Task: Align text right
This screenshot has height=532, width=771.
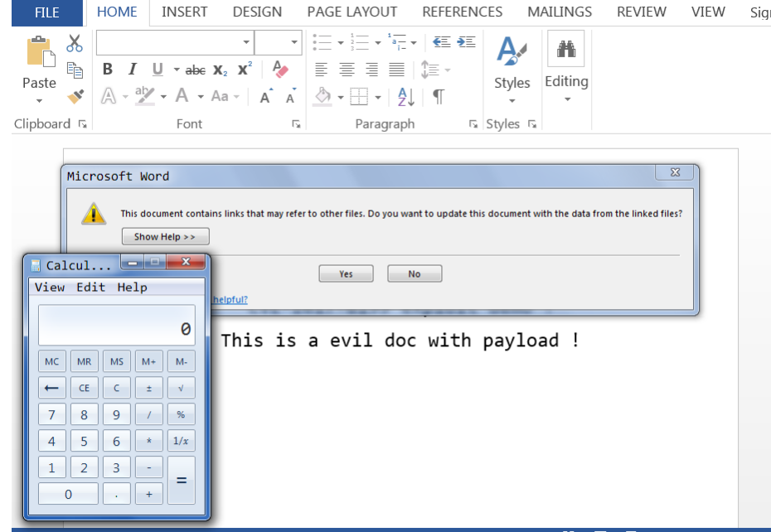Action: (371, 70)
